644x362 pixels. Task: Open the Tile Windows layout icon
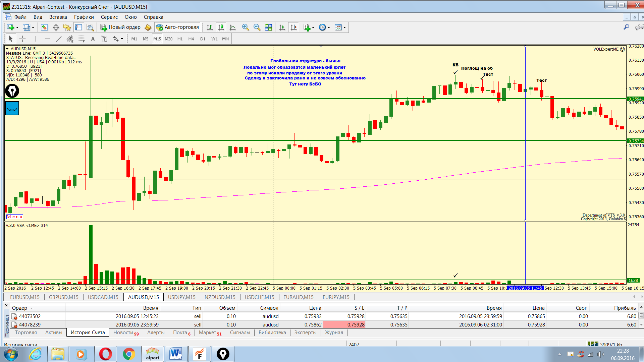(268, 27)
